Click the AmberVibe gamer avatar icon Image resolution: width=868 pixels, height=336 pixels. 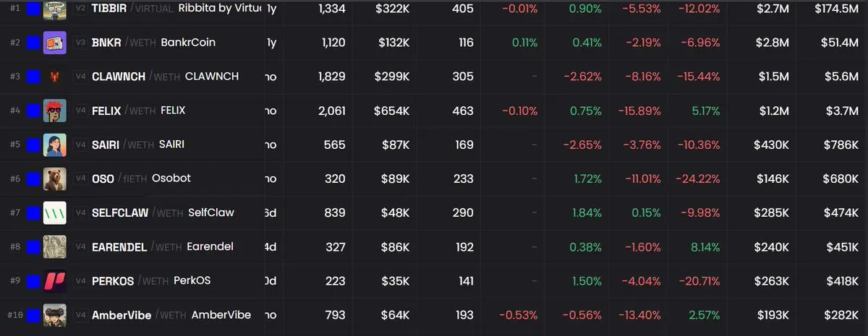click(x=55, y=315)
